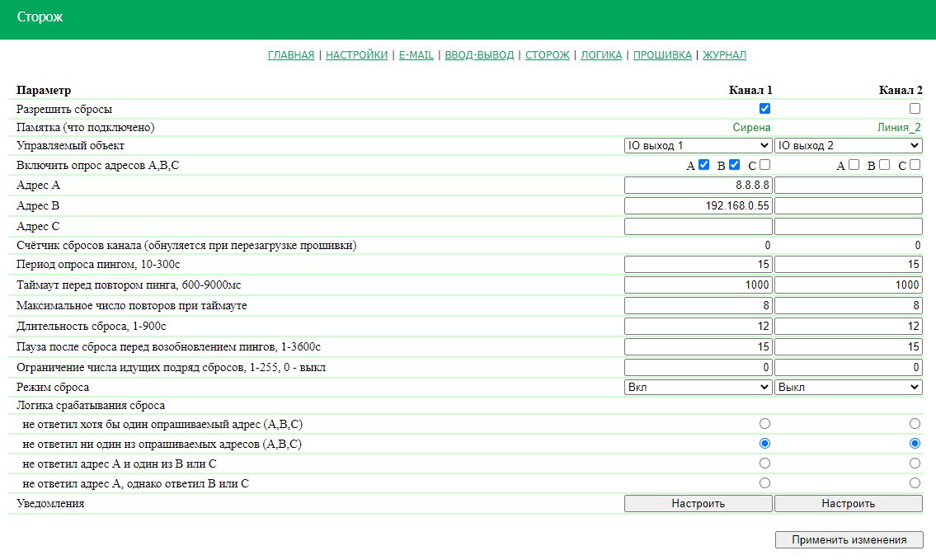This screenshot has height=560, width=936.
Task: Disable resets for Канал 1 checkbox
Action: 764,109
